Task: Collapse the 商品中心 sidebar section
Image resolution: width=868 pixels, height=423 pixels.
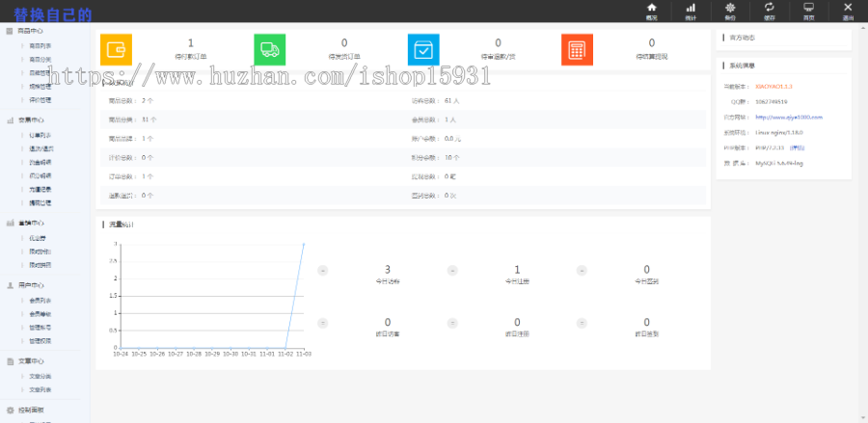Action: (x=29, y=32)
